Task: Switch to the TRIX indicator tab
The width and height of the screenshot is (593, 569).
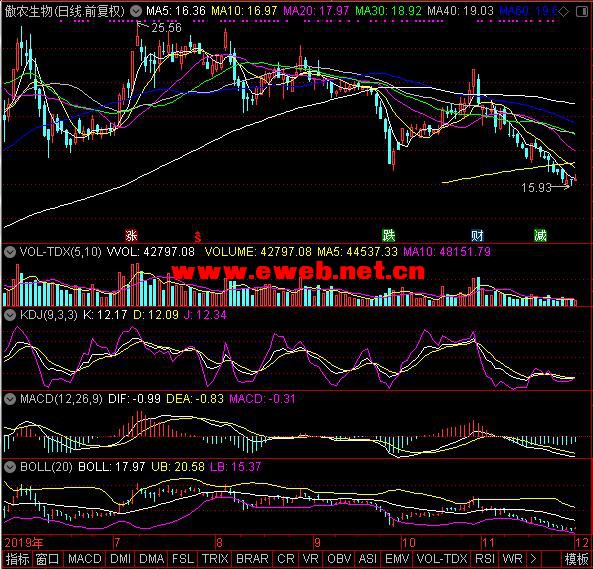Action: click(x=215, y=559)
